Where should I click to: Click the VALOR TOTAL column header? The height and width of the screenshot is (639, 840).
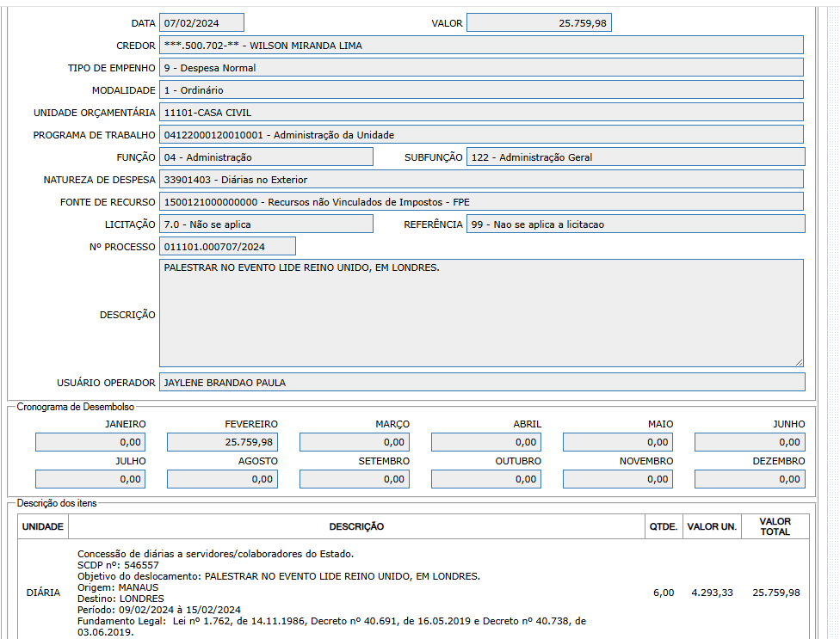tap(775, 526)
